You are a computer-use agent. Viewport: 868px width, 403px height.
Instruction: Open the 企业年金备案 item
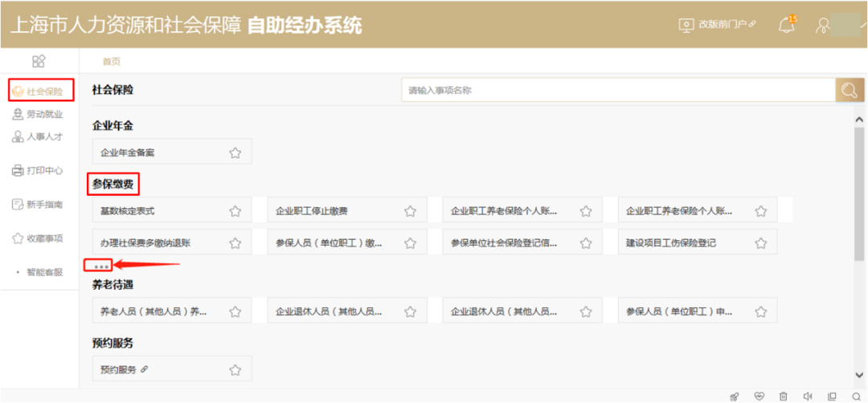coord(172,152)
